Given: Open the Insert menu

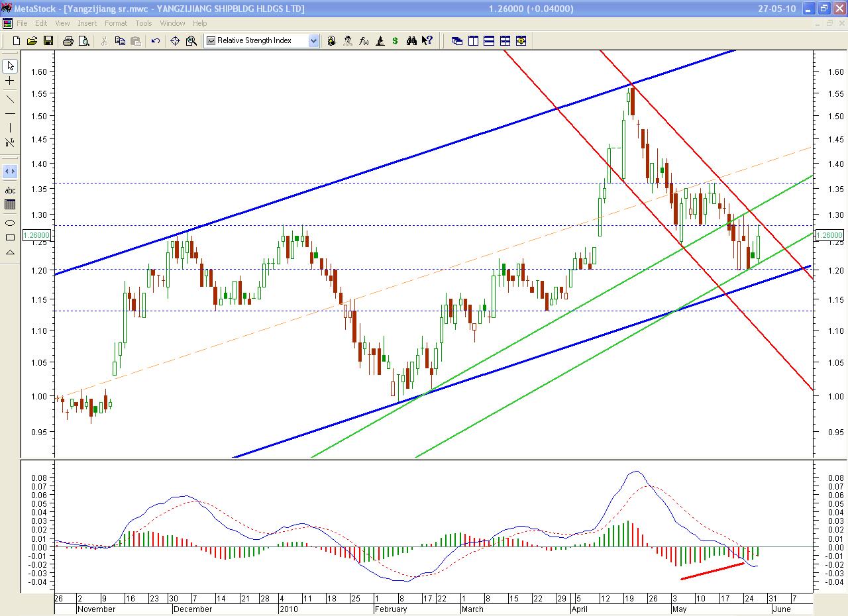Looking at the screenshot, I should pos(87,23).
